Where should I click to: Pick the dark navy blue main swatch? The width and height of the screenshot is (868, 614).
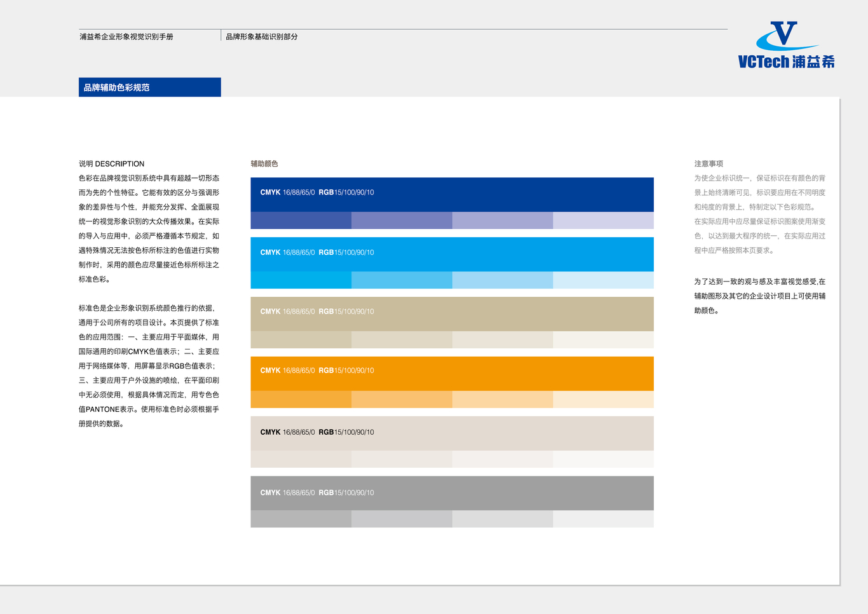452,194
